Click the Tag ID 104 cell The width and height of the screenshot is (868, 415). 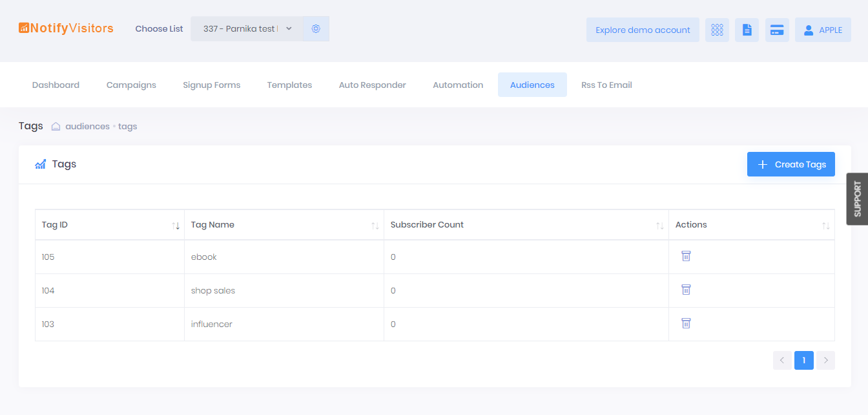(110, 291)
